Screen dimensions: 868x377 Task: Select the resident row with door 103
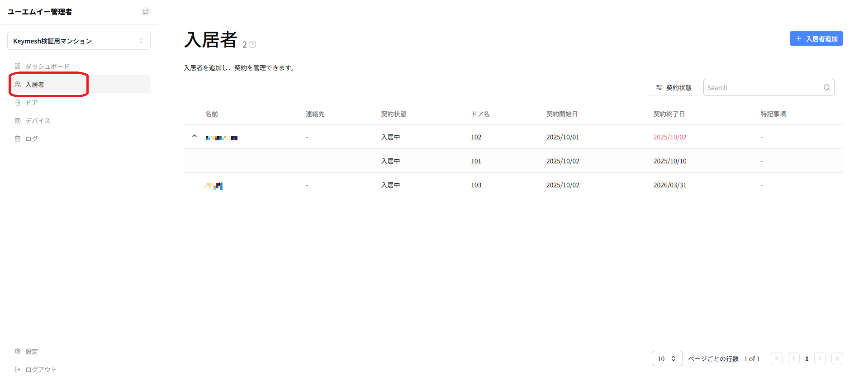pos(513,185)
